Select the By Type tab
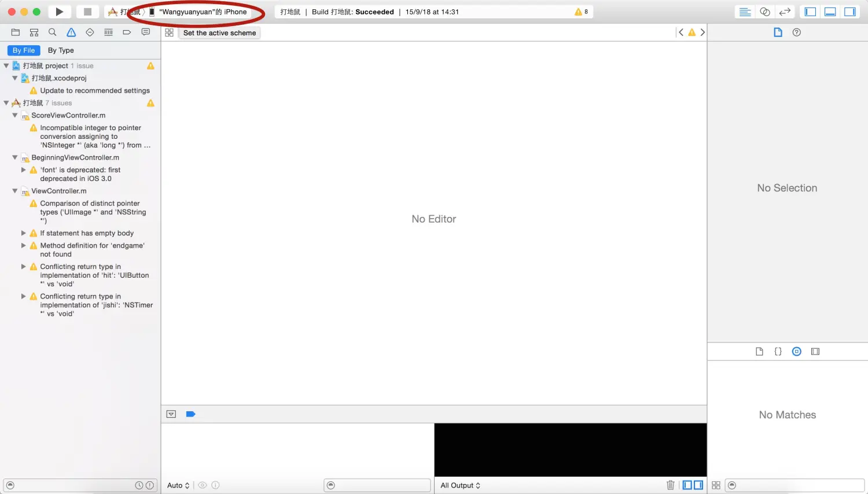 (61, 50)
